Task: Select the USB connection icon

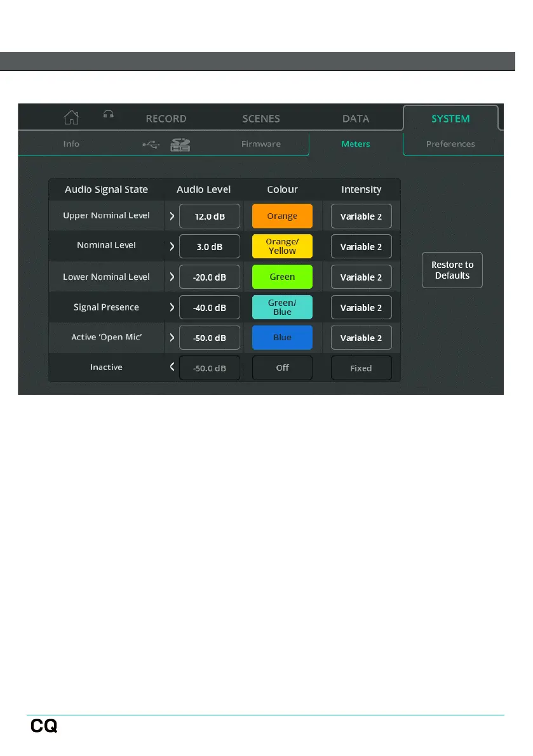Action: pos(151,144)
